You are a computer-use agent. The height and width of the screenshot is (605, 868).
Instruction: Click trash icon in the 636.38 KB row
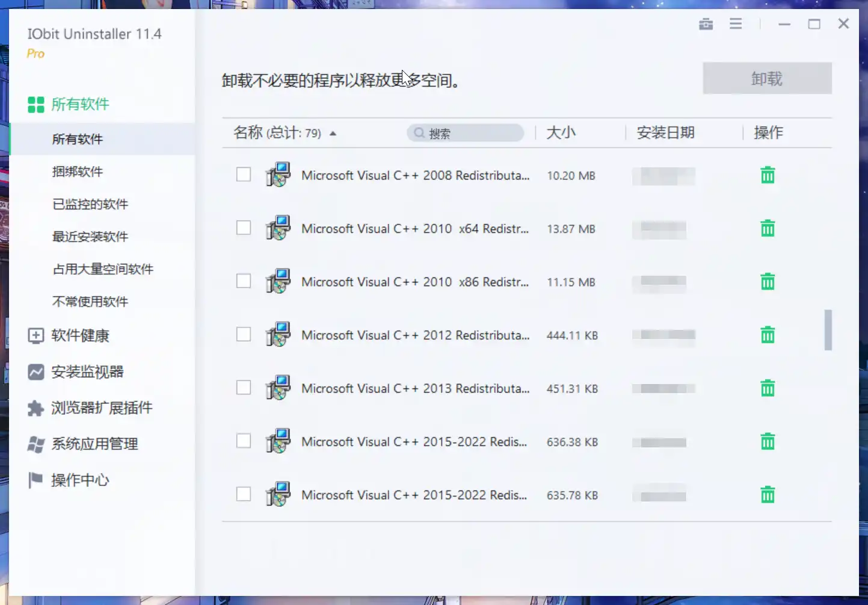point(768,441)
